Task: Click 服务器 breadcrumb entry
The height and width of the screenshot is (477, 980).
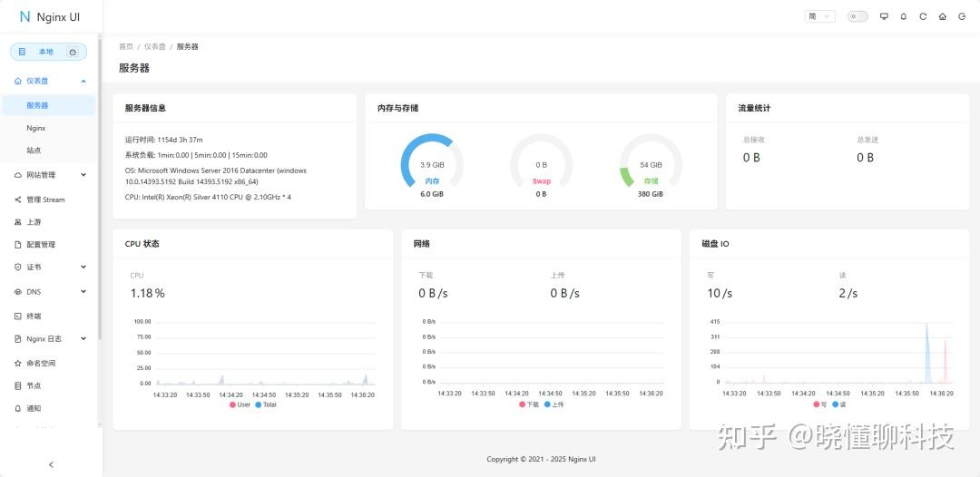Action: pyautogui.click(x=188, y=47)
